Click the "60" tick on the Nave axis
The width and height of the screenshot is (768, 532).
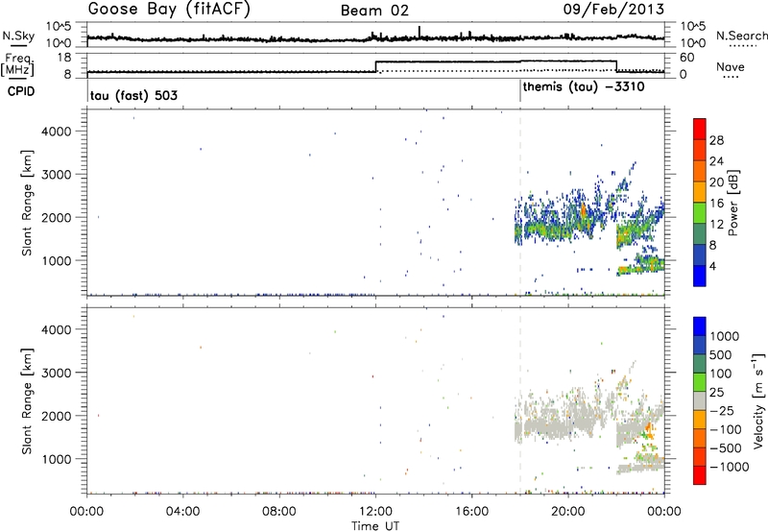687,58
